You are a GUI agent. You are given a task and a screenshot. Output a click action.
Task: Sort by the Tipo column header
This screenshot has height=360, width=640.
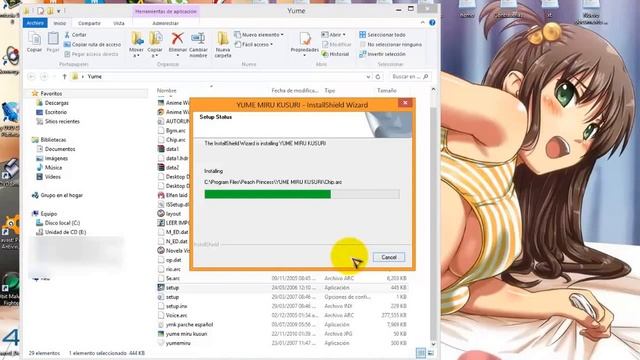330,91
